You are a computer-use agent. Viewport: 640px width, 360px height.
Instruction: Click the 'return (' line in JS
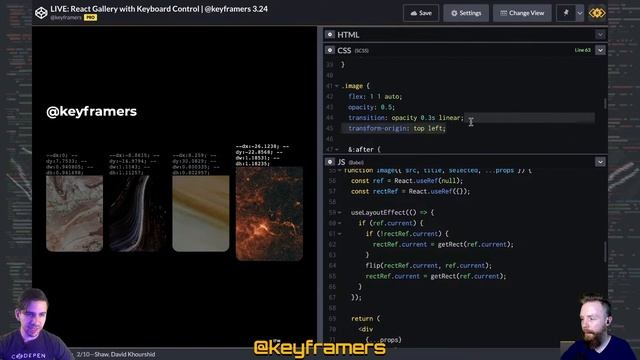365,319
